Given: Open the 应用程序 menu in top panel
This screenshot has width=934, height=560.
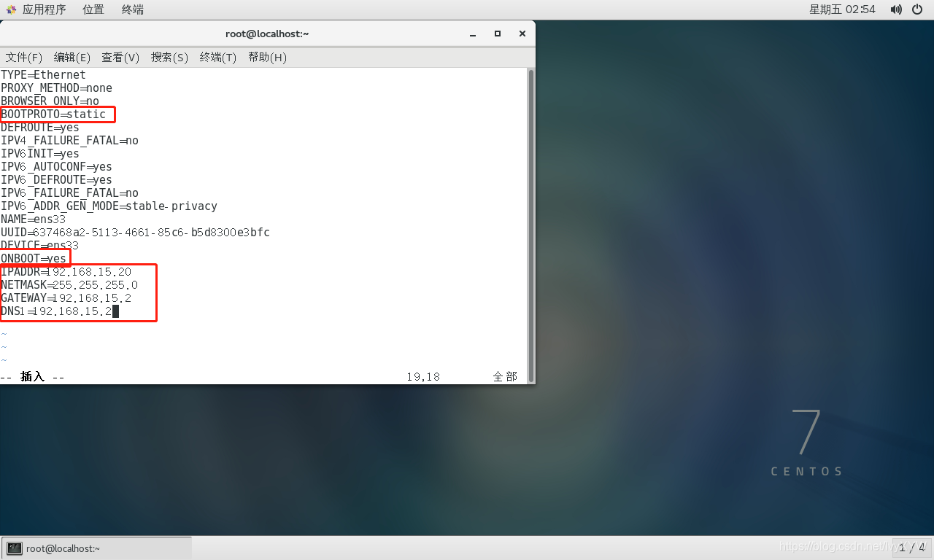Looking at the screenshot, I should [44, 9].
